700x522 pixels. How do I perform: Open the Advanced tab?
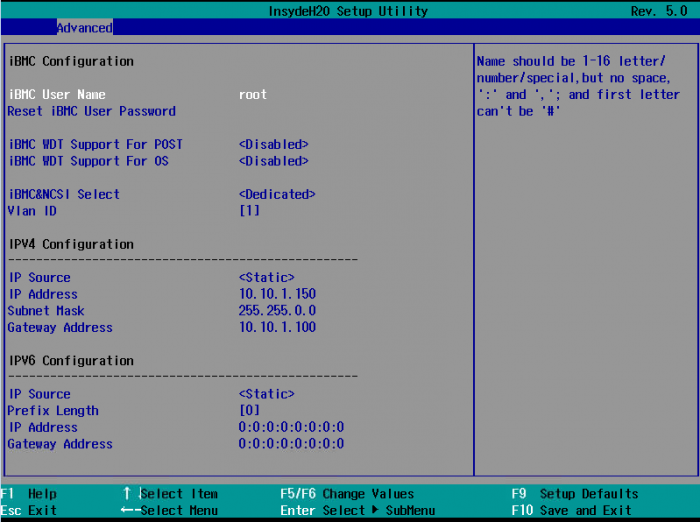pos(84,28)
